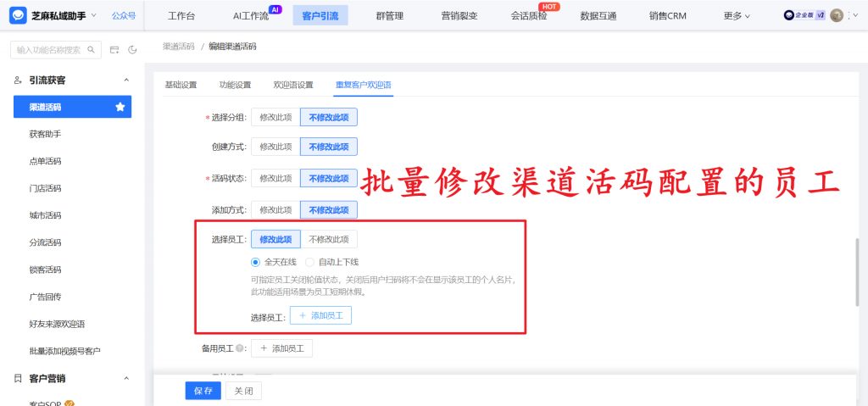Collapse the 引流获客 sidebar section
Viewport: 868px width, 406px height.
tap(126, 81)
